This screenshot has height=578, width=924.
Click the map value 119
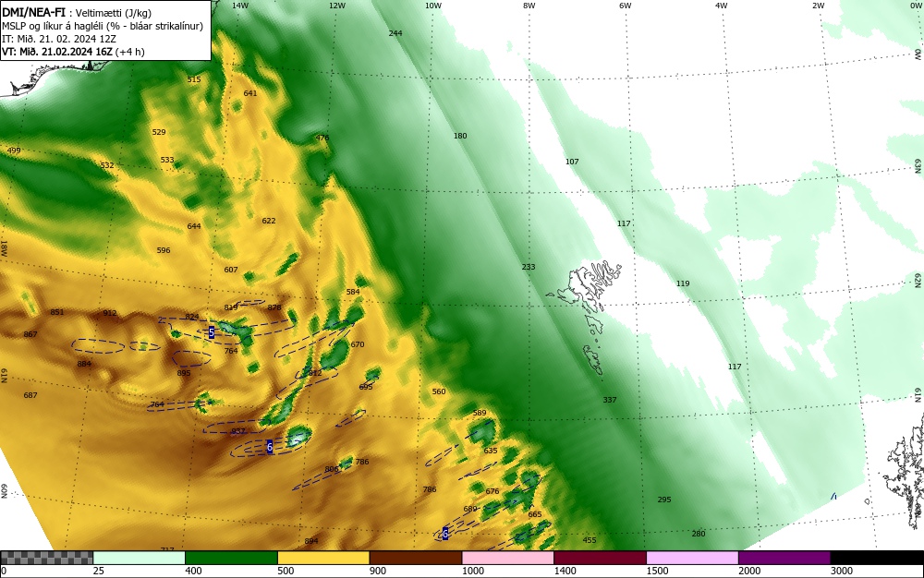683,283
